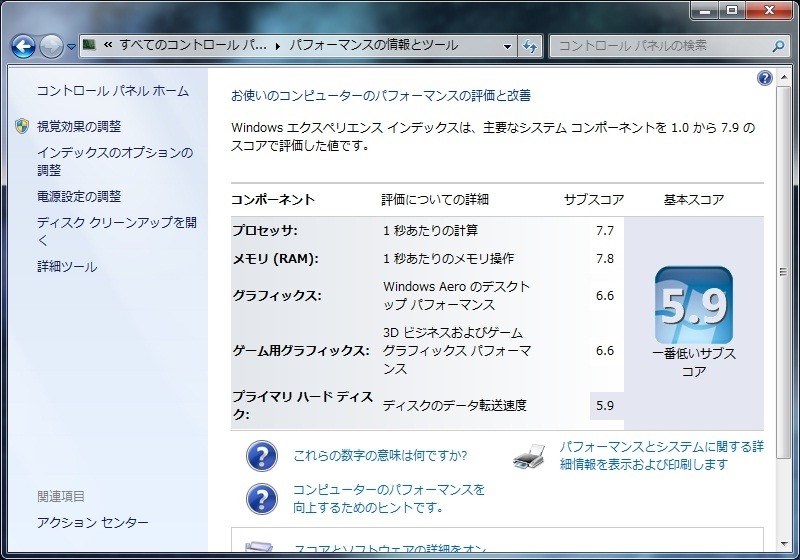The width and height of the screenshot is (800, 560).
Task: Click the help icon beside これらの数字の意味
Action: tap(262, 455)
